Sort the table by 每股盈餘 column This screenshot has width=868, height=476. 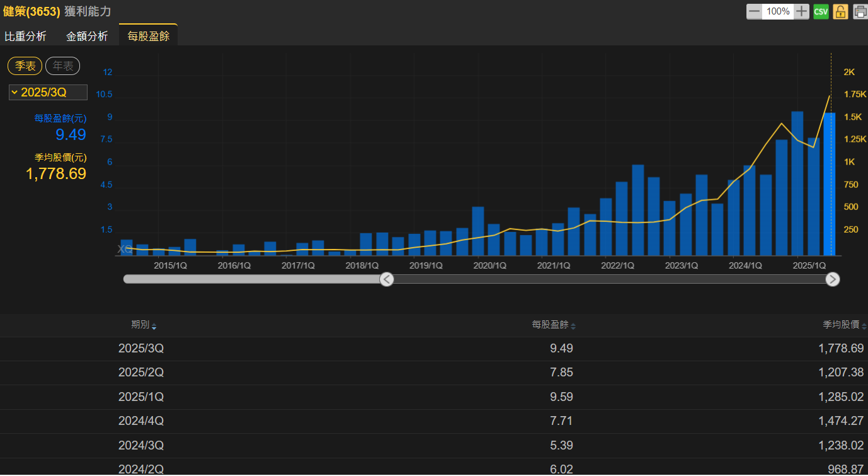coord(554,325)
